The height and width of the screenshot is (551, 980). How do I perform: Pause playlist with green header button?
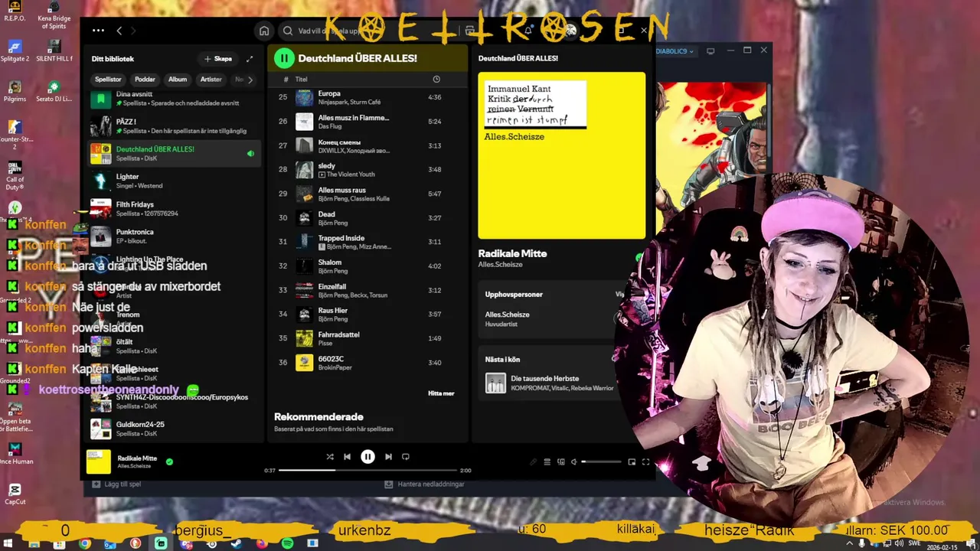(284, 58)
